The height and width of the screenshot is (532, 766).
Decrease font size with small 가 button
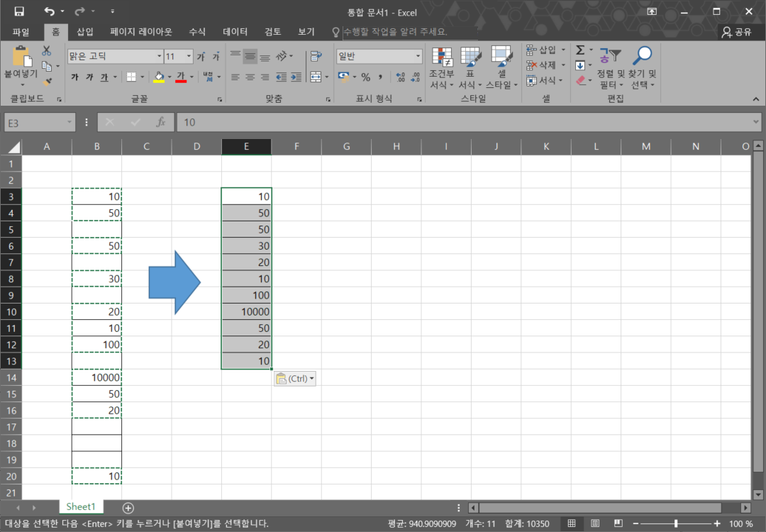[x=216, y=57]
